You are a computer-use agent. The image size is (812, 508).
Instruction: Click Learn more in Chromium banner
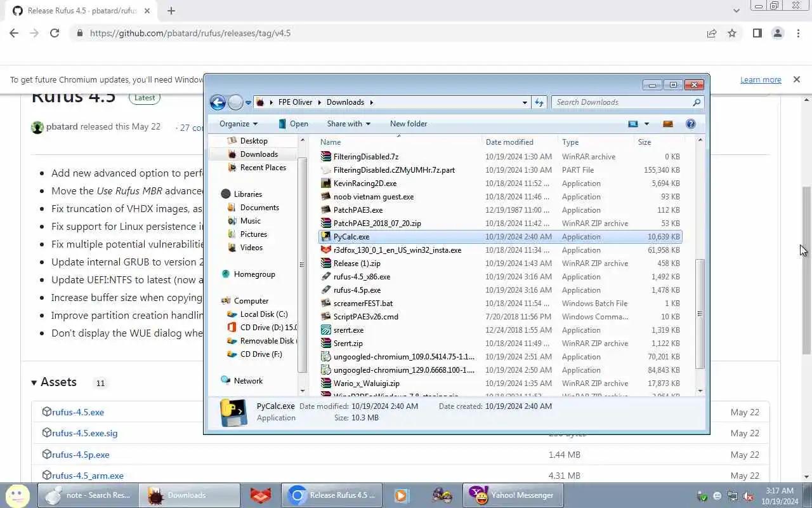[761, 80]
